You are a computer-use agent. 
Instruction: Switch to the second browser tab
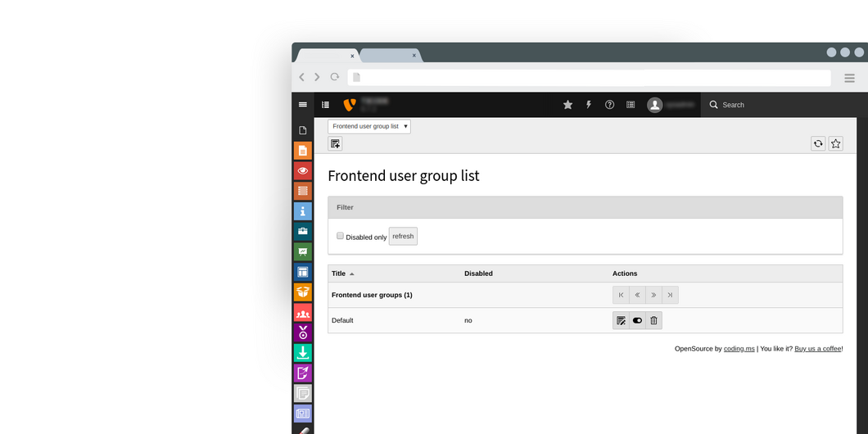389,56
